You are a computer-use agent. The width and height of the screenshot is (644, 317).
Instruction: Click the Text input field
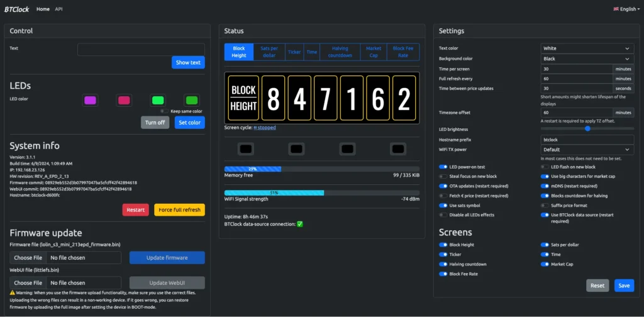141,50
